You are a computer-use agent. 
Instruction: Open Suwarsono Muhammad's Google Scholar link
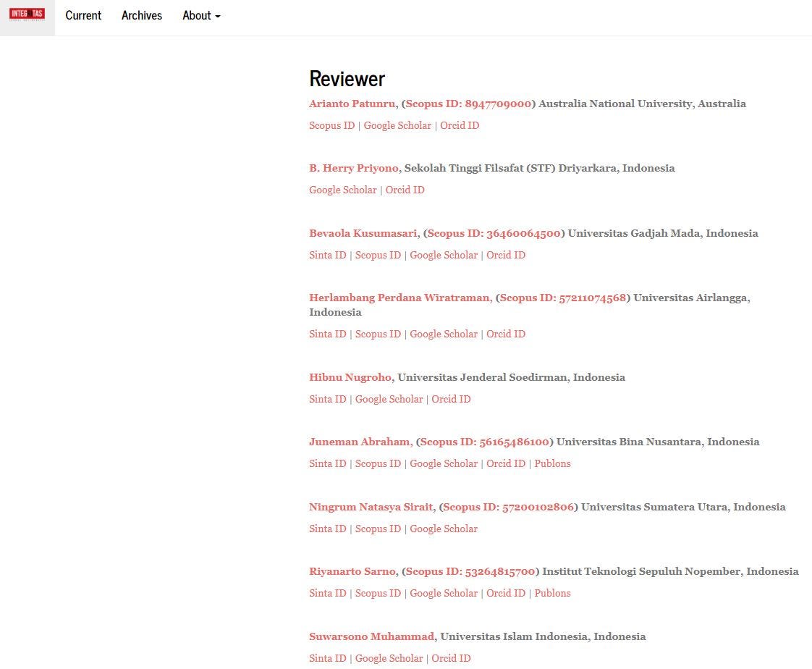click(x=389, y=658)
